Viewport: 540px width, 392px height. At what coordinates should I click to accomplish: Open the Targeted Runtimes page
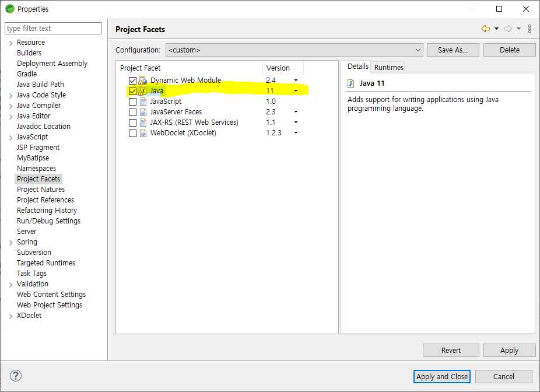pyautogui.click(x=46, y=263)
